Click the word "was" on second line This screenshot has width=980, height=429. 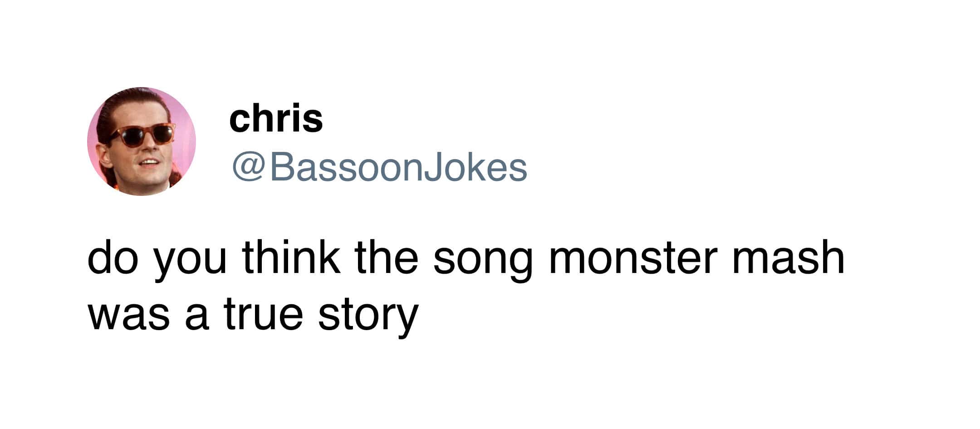coord(128,315)
